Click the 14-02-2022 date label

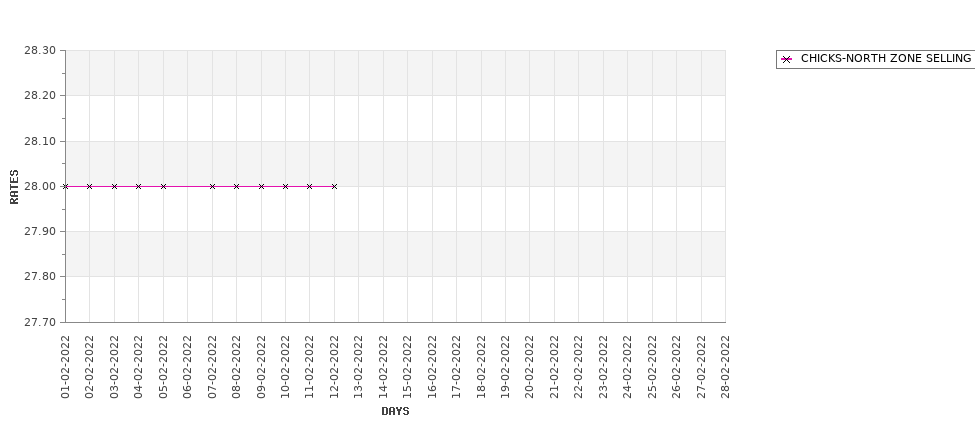click(x=384, y=367)
